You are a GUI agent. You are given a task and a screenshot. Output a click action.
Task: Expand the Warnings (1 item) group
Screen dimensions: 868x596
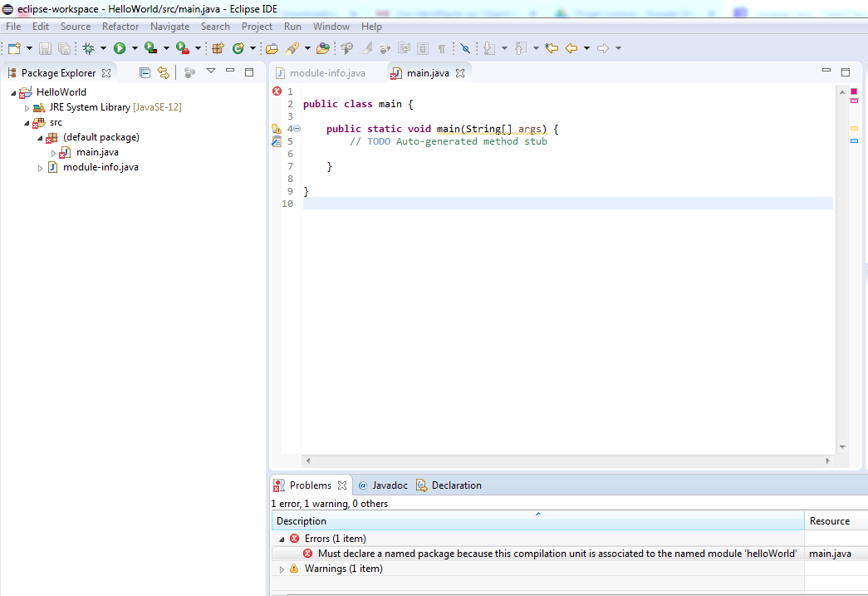click(282, 569)
